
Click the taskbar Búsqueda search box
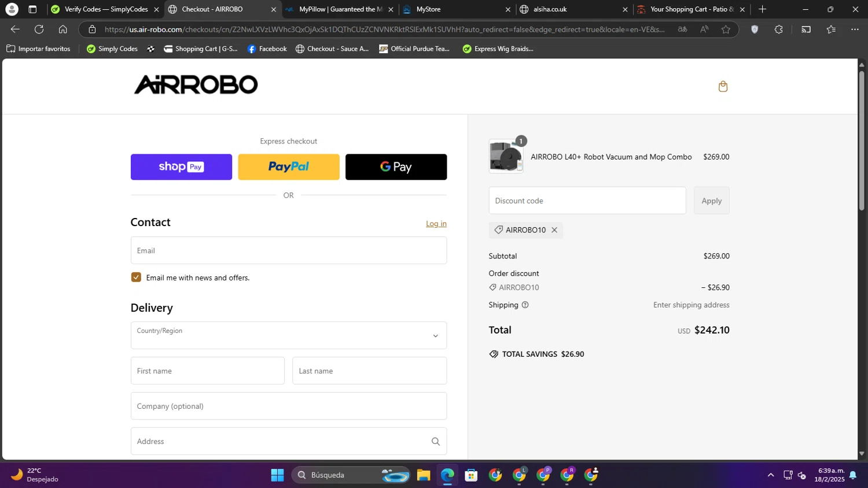(351, 475)
